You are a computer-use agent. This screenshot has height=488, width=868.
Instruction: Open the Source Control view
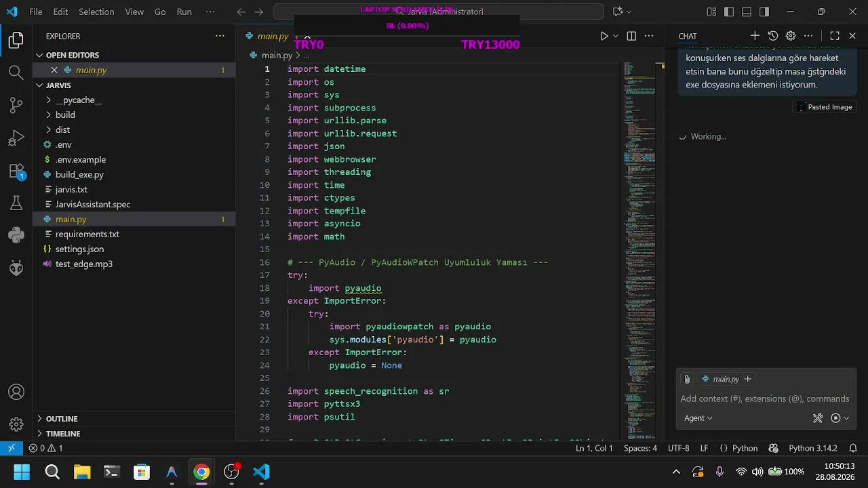(x=16, y=105)
